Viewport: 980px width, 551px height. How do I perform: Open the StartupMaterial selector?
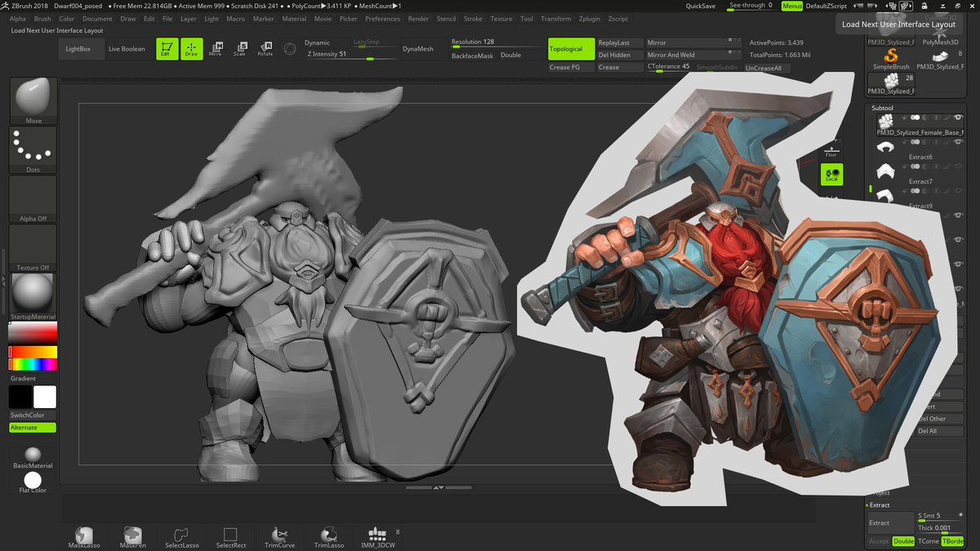(33, 296)
